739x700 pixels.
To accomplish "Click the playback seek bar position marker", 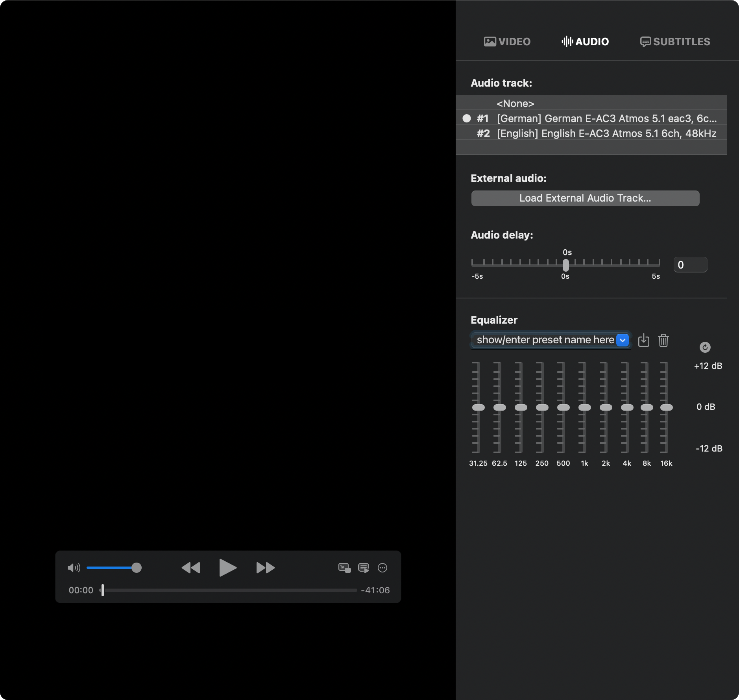I will 103,590.
